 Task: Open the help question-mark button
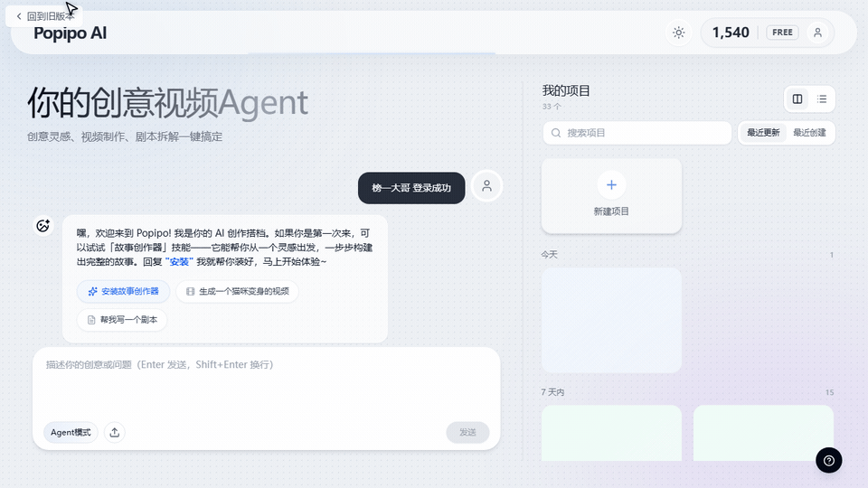pyautogui.click(x=829, y=460)
